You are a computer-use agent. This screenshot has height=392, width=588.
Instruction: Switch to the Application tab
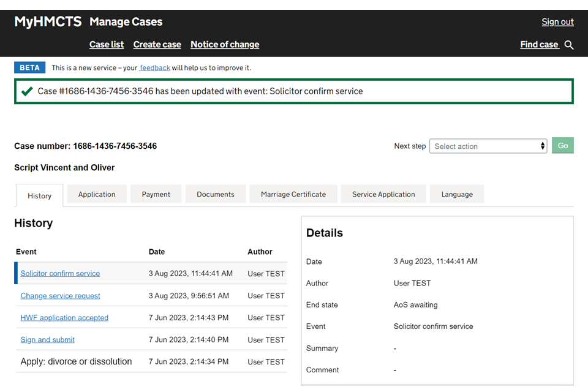[97, 194]
